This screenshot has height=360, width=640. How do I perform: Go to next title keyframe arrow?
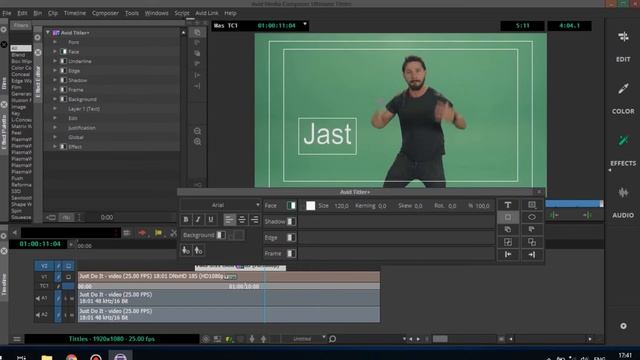point(532,255)
